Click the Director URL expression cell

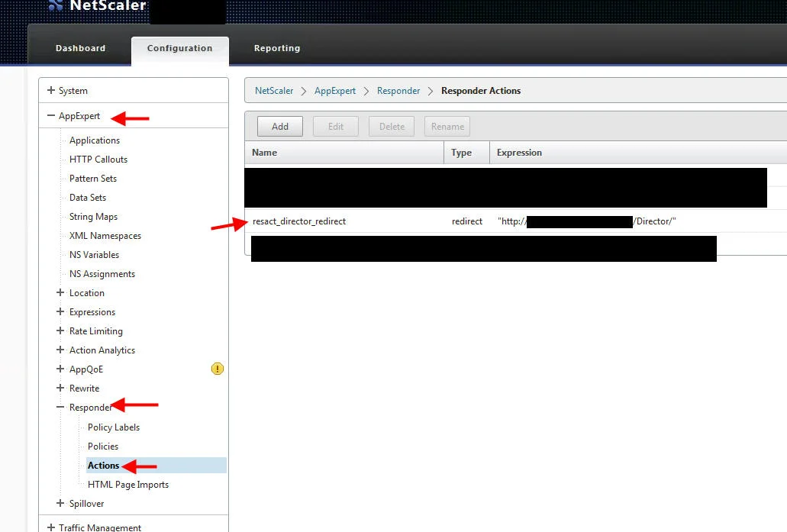point(587,221)
